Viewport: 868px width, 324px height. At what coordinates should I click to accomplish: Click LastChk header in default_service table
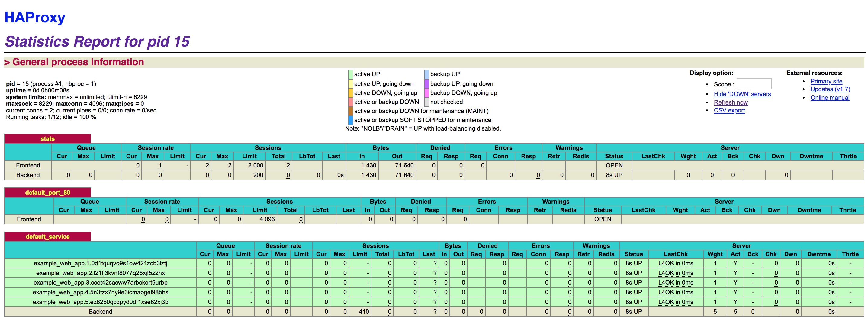(x=676, y=254)
